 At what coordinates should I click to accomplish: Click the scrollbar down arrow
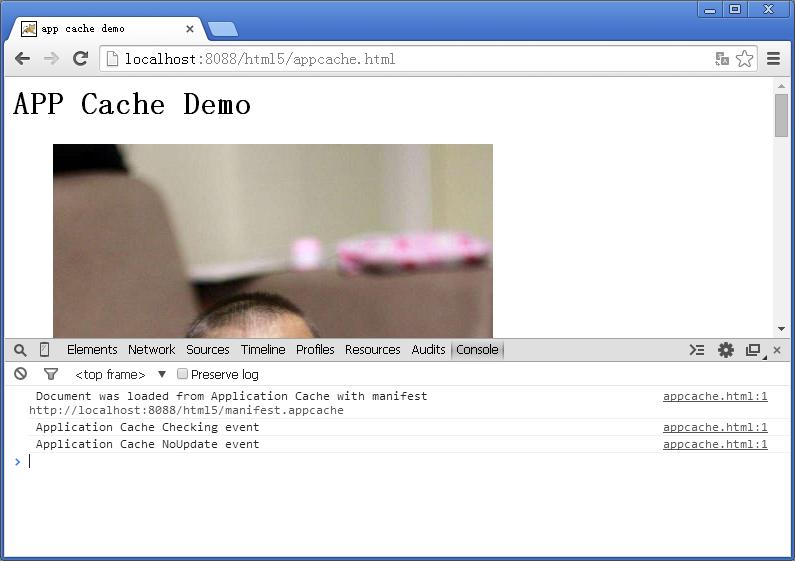pos(781,329)
